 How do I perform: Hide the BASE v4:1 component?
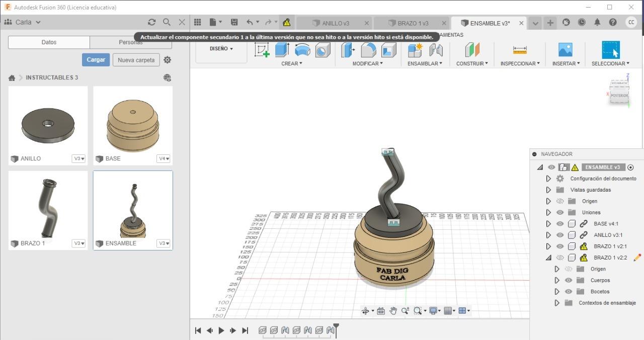[x=560, y=224]
